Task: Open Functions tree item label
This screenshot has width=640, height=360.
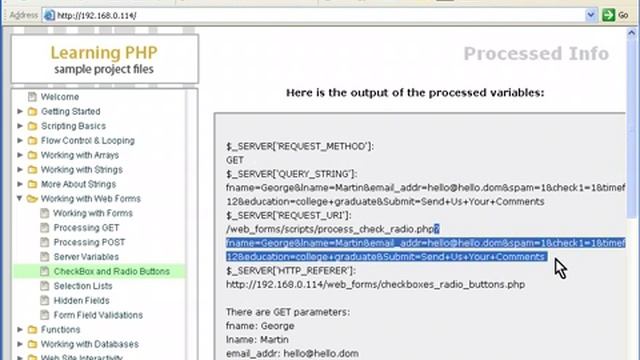Action: pyautogui.click(x=60, y=329)
